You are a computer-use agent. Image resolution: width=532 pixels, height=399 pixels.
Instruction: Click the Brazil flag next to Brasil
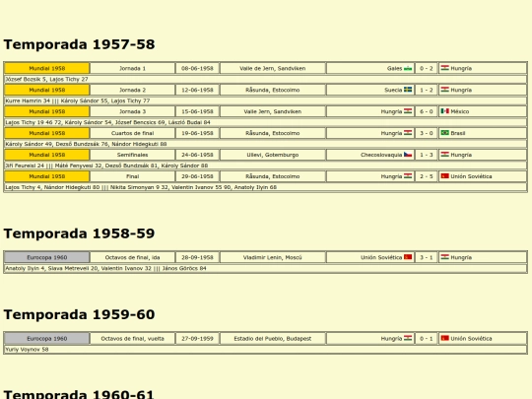[444, 133]
